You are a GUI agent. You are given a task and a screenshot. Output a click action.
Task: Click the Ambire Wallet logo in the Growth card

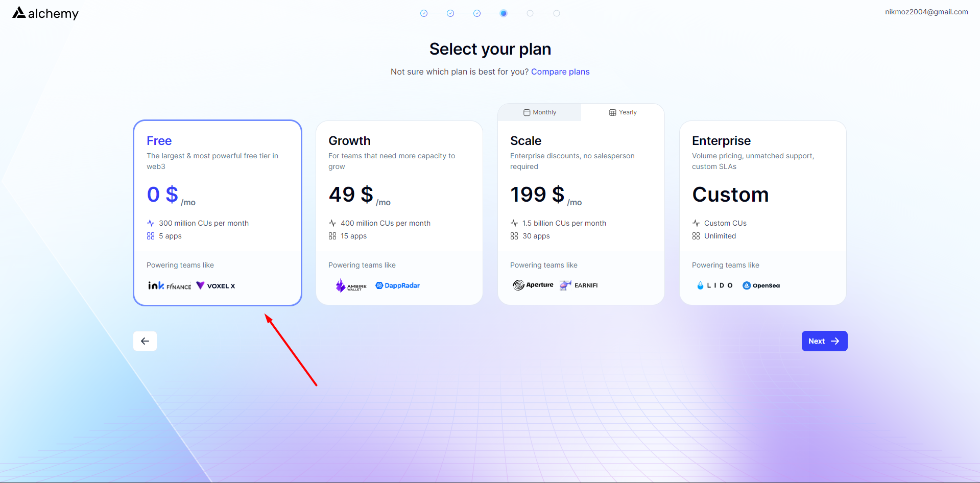point(351,285)
